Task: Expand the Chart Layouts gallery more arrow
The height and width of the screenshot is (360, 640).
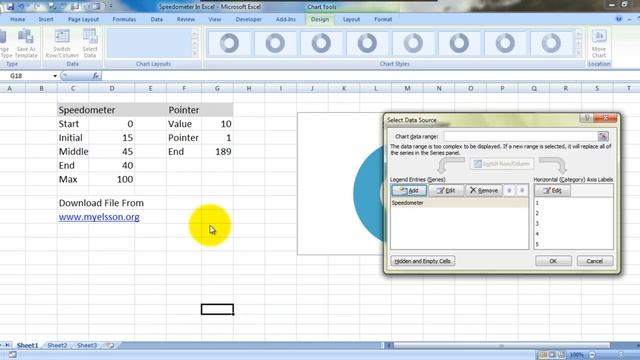Action: click(x=195, y=53)
